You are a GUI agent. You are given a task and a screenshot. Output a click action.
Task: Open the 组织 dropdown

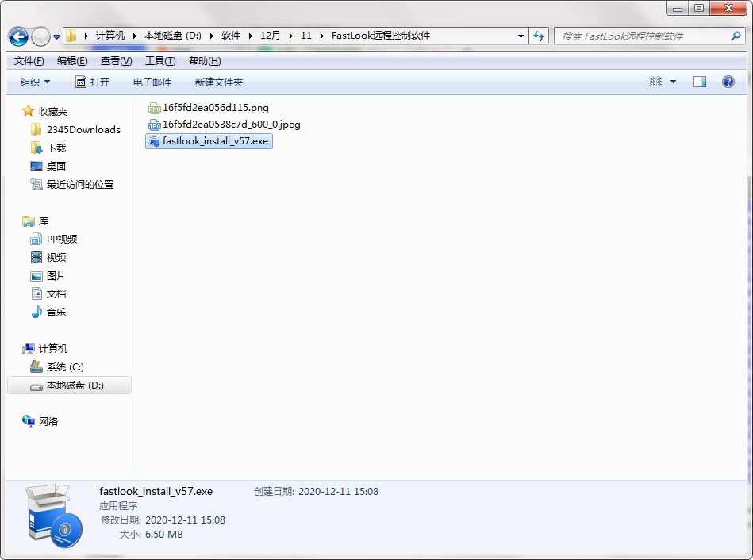click(x=35, y=82)
